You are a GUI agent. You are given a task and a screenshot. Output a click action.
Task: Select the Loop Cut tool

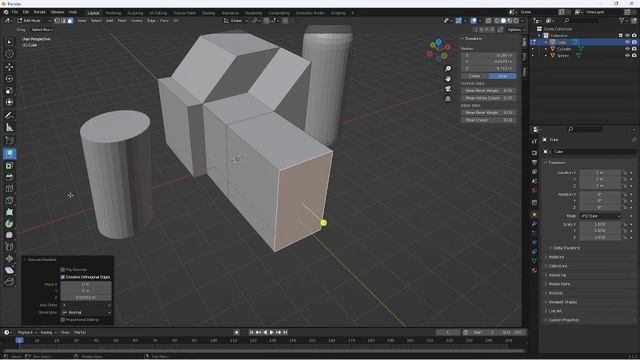pyautogui.click(x=9, y=189)
